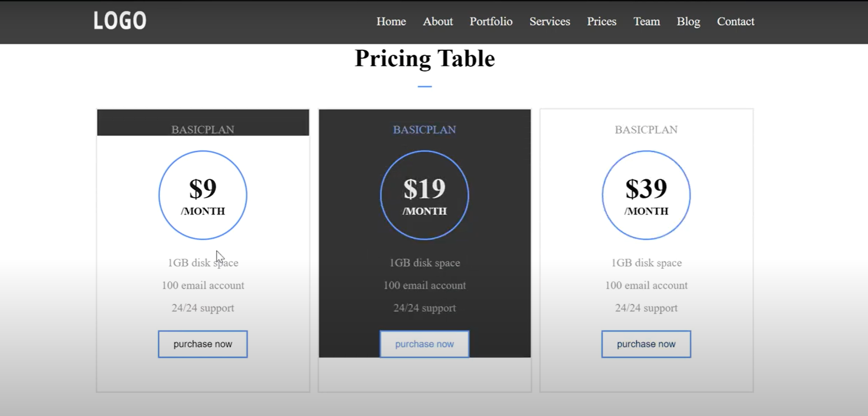The height and width of the screenshot is (416, 868).
Task: Click 100 email account in the $39 card
Action: click(646, 285)
